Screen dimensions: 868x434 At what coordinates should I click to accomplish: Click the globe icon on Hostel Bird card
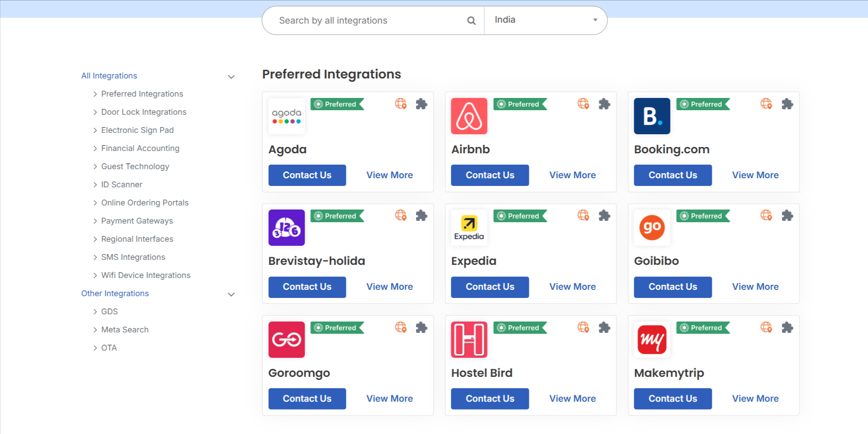pos(583,327)
